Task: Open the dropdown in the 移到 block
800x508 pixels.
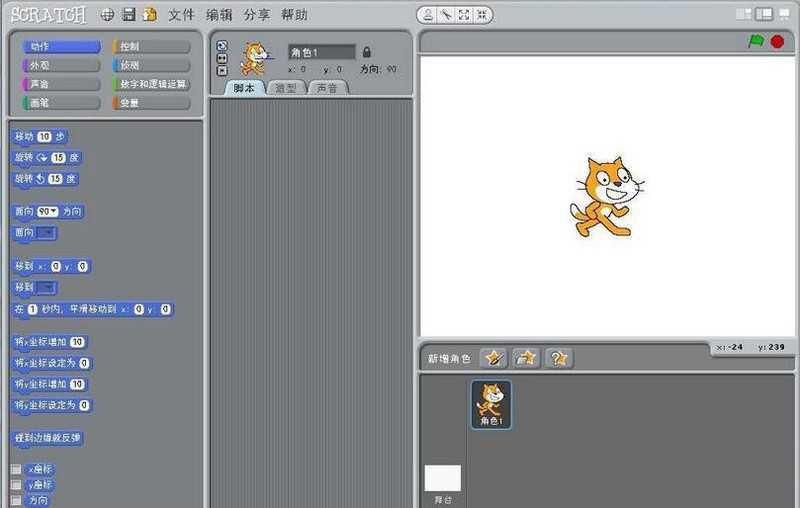Action: point(46,288)
